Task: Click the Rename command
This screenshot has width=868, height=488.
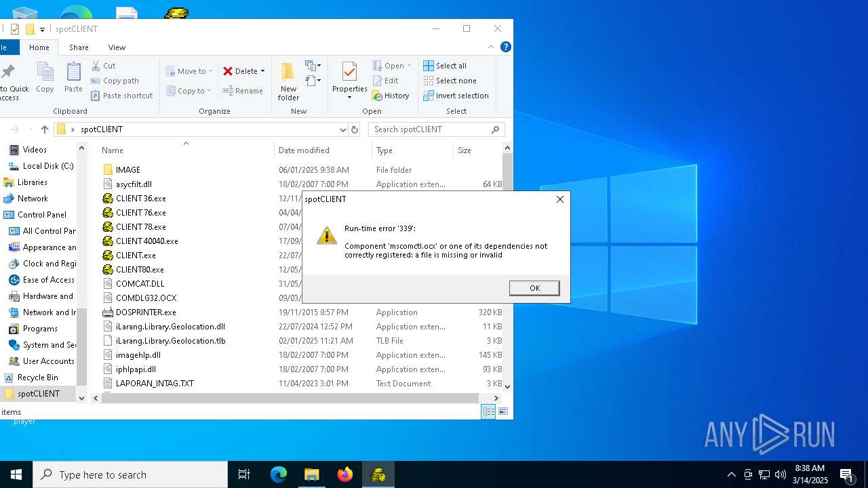Action: click(x=243, y=91)
